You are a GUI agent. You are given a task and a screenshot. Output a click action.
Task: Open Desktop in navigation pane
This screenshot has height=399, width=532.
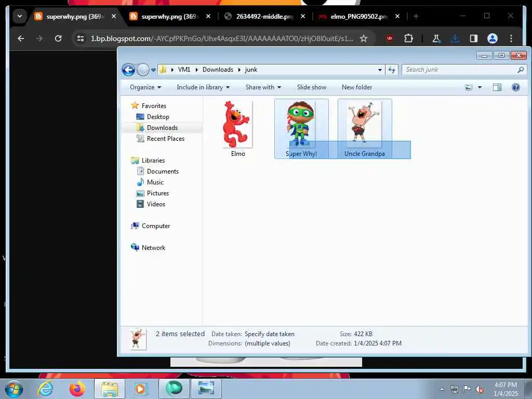point(158,117)
